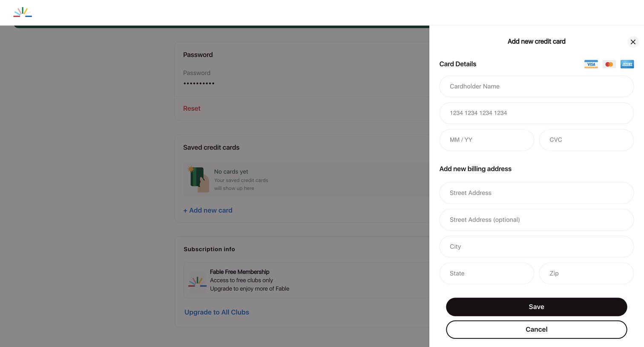Focus the Zip field
This screenshot has width=644, height=347.
click(586, 273)
